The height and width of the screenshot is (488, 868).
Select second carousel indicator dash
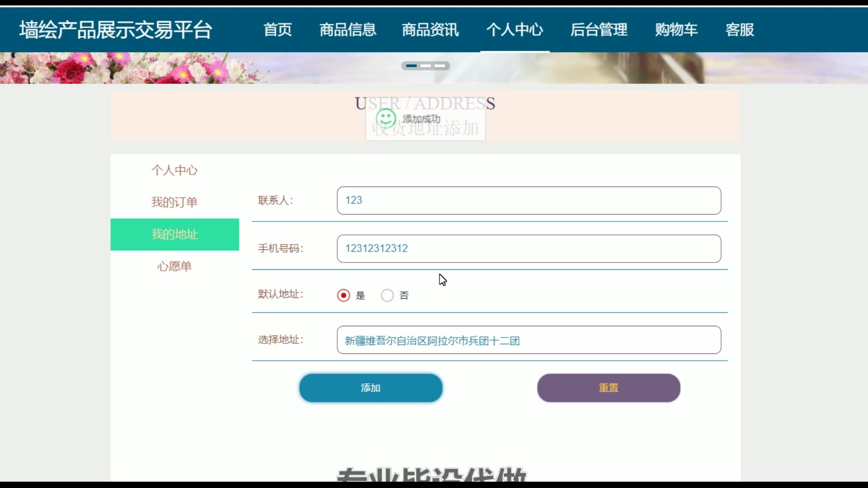tap(425, 66)
